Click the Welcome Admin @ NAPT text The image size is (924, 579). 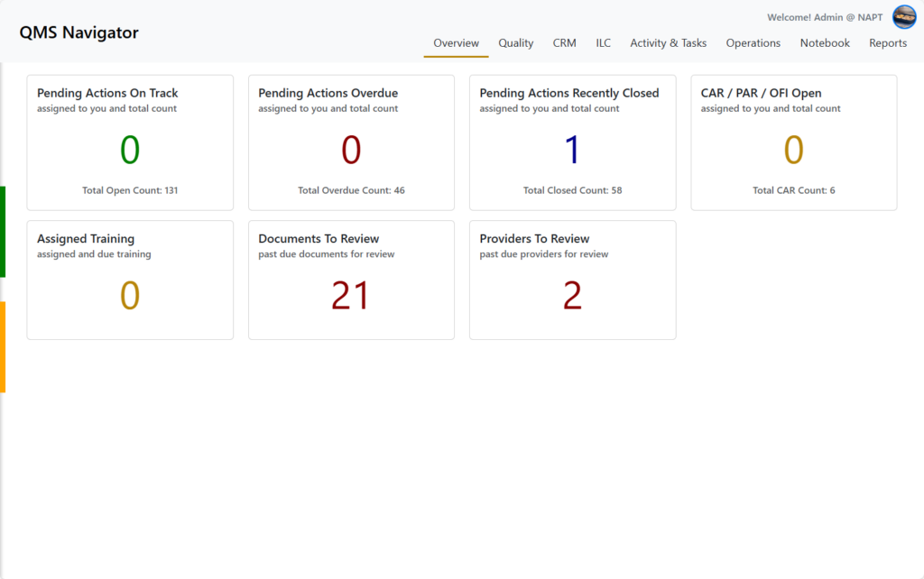tap(825, 17)
